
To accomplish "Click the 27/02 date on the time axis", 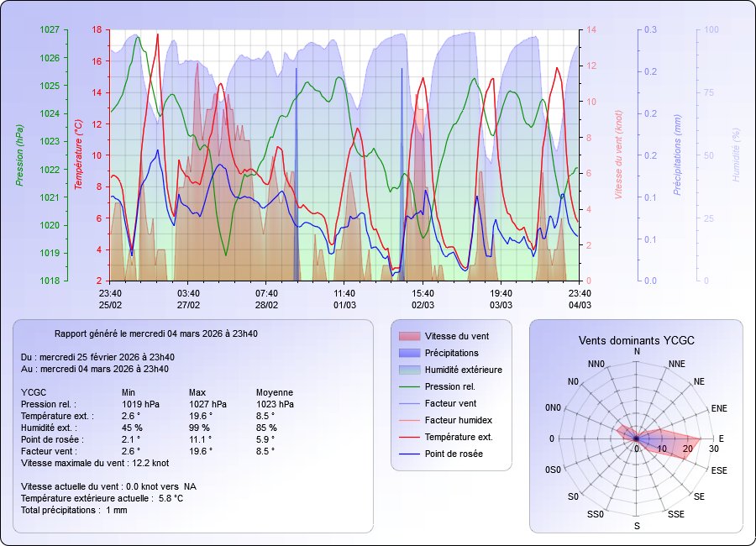I will (x=188, y=305).
